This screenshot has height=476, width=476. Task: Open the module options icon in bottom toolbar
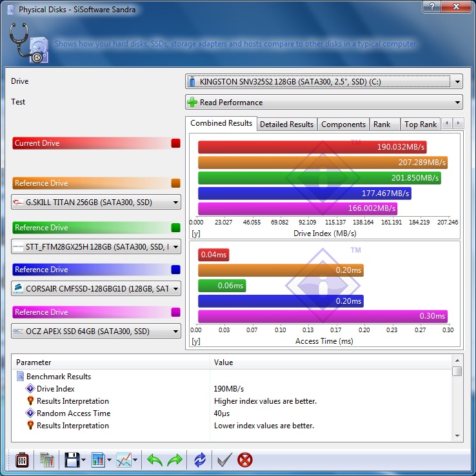[22, 461]
